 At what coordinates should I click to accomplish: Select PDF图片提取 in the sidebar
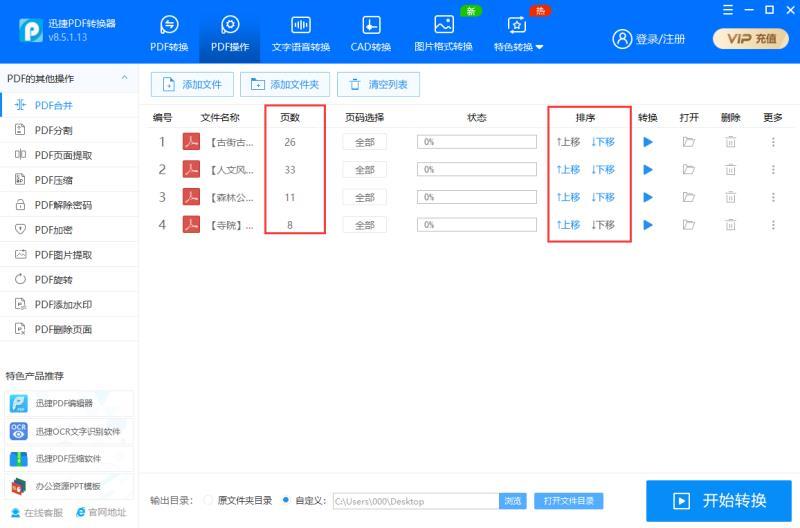(69, 255)
